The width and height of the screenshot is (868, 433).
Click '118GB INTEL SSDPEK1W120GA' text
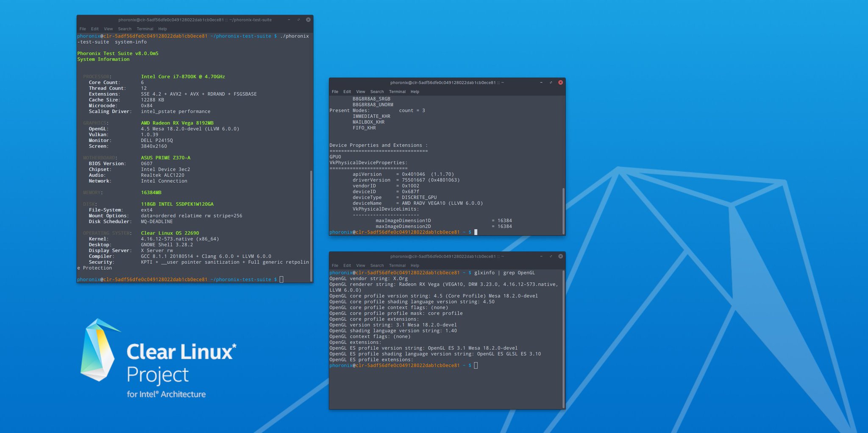click(x=177, y=204)
